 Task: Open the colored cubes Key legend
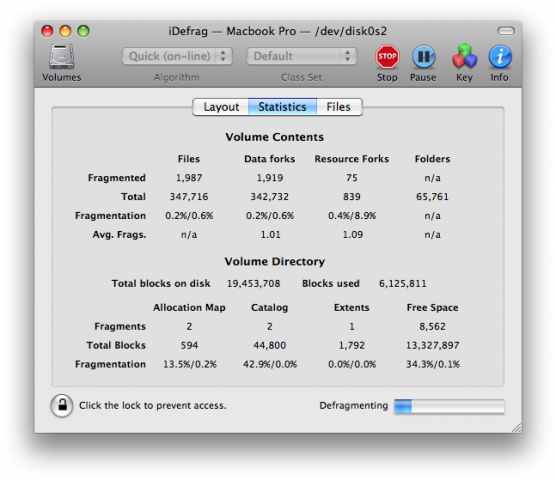point(464,56)
